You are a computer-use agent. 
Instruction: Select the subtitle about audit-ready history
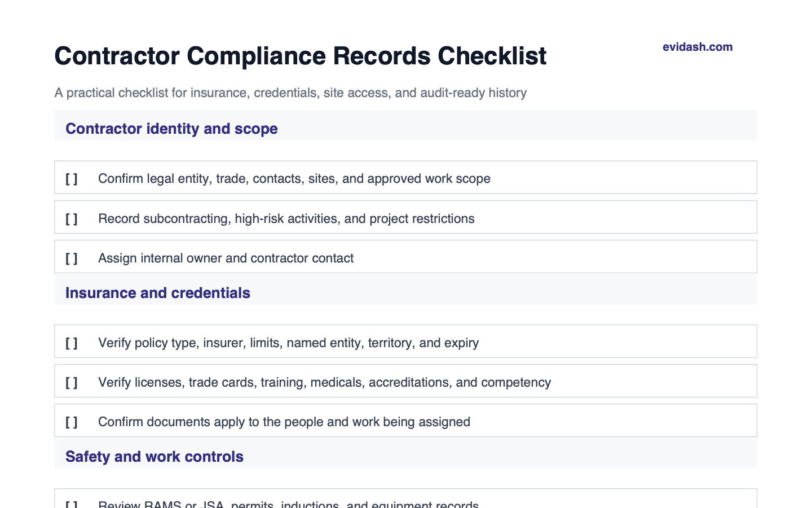point(291,93)
